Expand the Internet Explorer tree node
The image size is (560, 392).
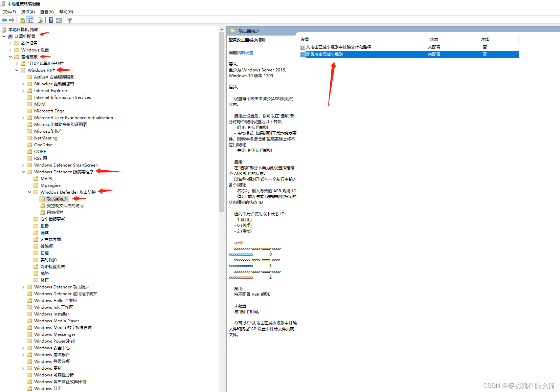coord(23,91)
